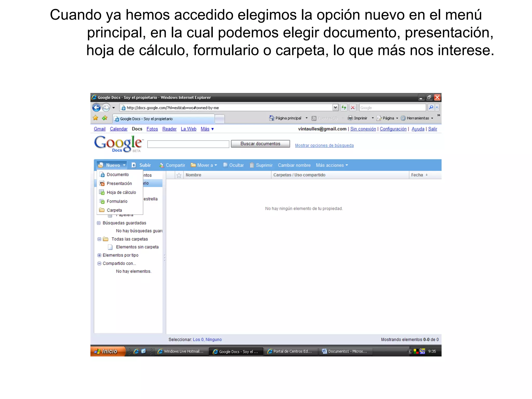The height and width of the screenshot is (399, 532).
Task: Click the Salir sign-out link
Action: coord(433,129)
